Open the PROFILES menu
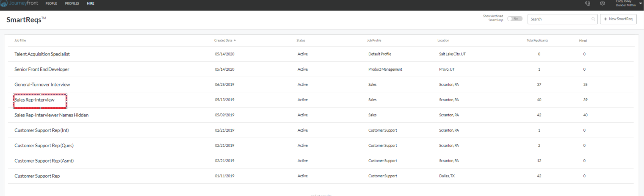This screenshot has height=196, width=644. tap(72, 3)
